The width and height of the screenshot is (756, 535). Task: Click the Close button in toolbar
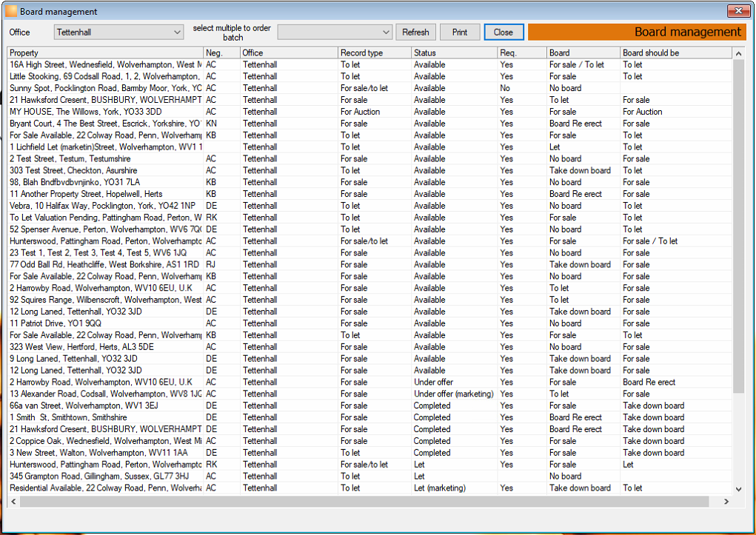504,33
